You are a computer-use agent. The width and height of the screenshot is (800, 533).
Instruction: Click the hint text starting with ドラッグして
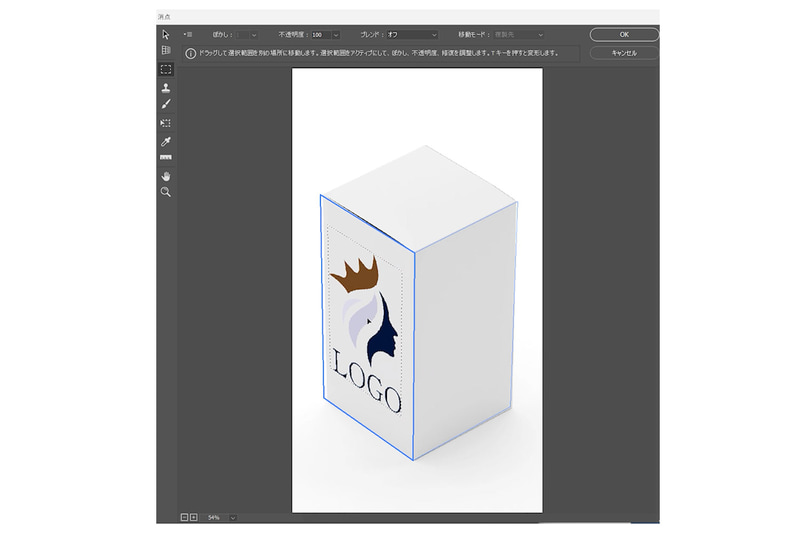click(379, 53)
